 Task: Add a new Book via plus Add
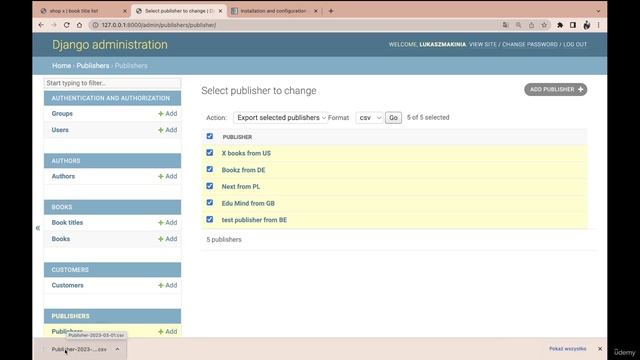coord(168,239)
